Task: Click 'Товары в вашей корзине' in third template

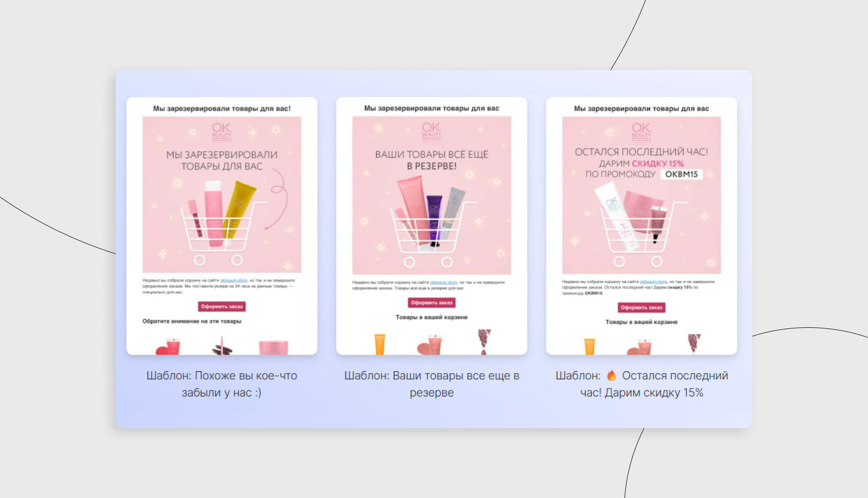Action: [x=641, y=322]
